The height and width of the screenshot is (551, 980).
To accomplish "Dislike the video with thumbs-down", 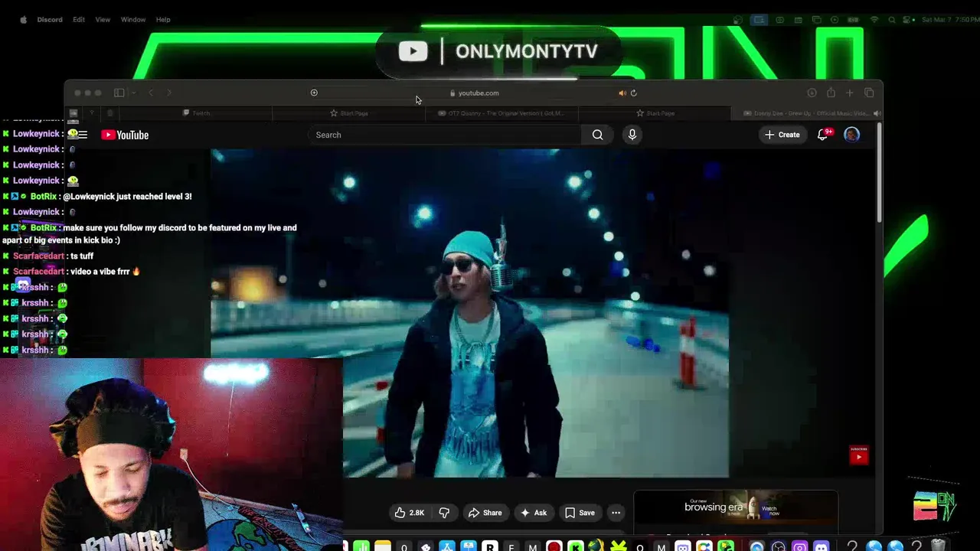I will [444, 513].
